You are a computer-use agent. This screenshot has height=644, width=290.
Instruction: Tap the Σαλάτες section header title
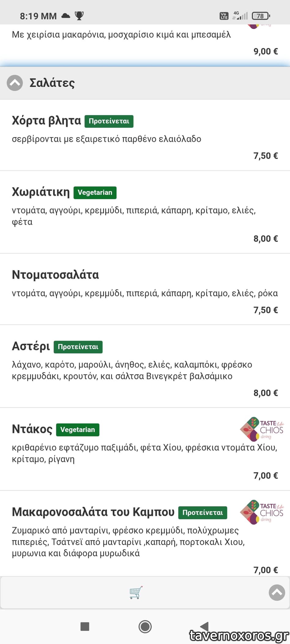tap(52, 83)
